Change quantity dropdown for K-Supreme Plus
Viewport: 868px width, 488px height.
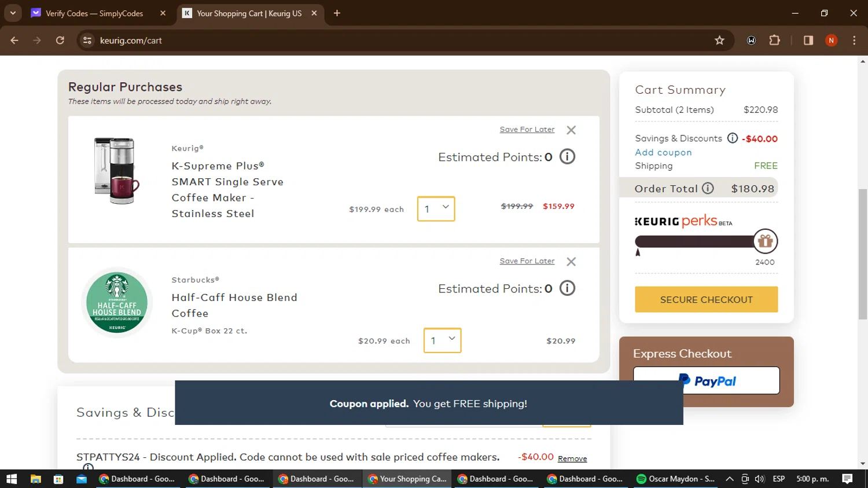[x=436, y=209]
